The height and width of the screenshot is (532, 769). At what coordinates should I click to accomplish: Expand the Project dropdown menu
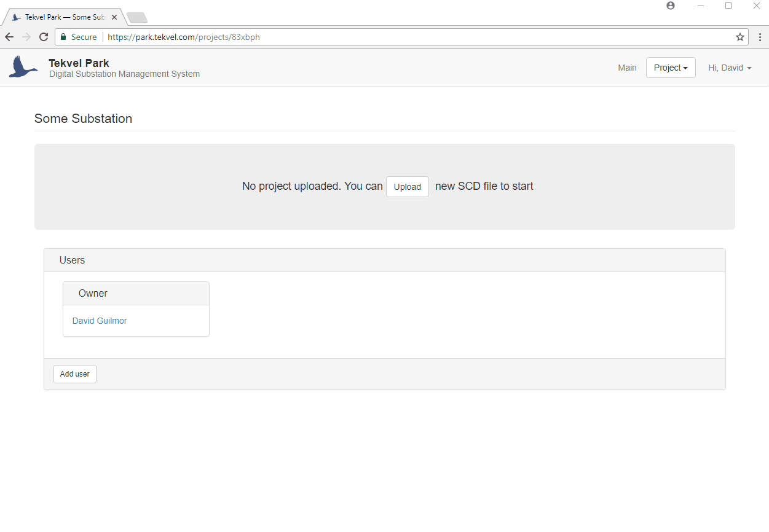(671, 68)
